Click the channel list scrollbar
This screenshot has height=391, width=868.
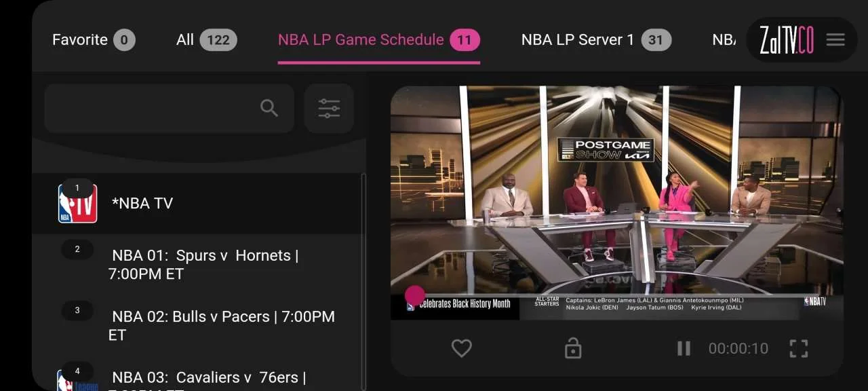pos(363,282)
